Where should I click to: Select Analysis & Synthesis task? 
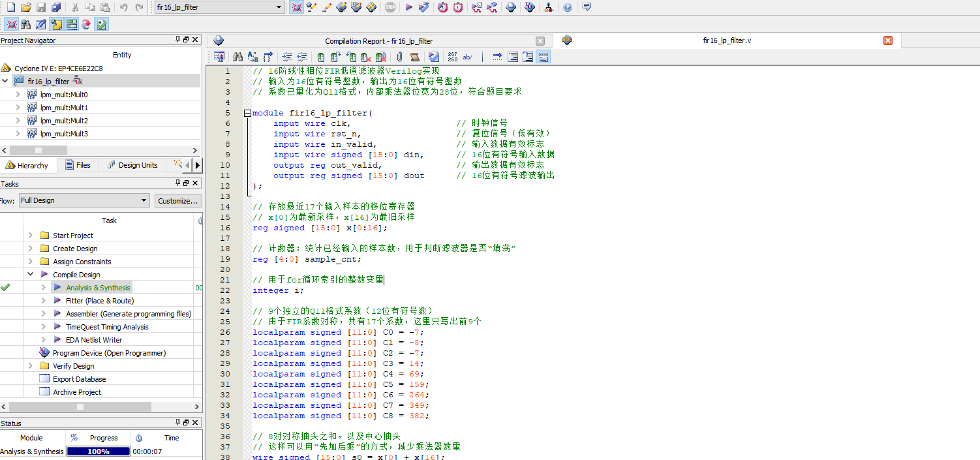(x=98, y=288)
